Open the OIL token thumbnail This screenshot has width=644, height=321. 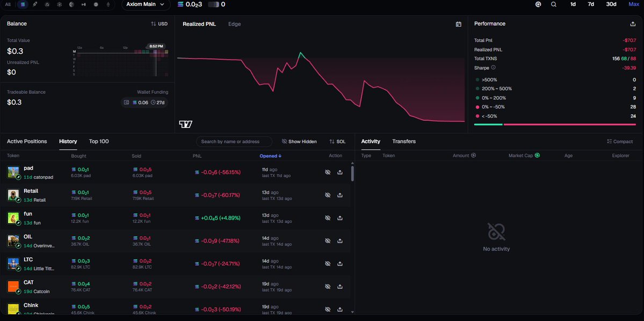click(13, 240)
